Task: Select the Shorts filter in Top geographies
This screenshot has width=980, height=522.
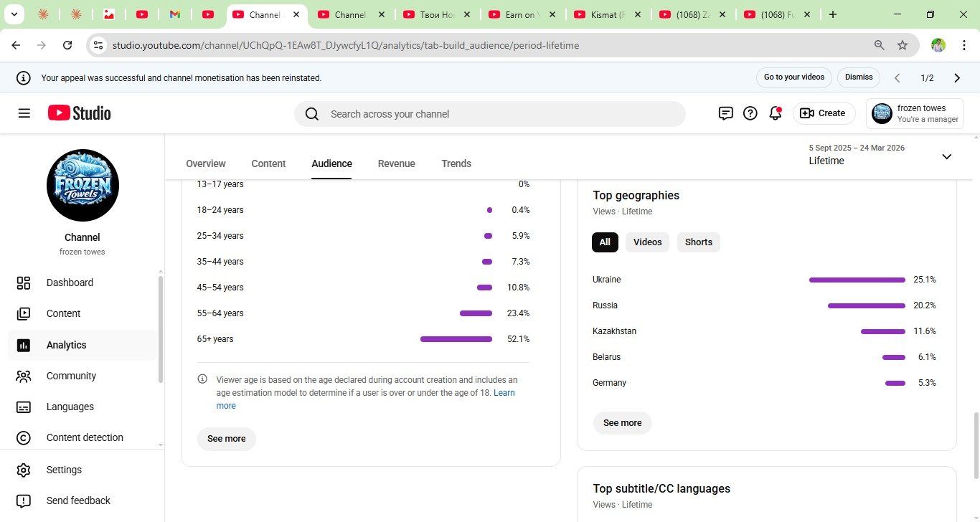Action: pos(698,242)
